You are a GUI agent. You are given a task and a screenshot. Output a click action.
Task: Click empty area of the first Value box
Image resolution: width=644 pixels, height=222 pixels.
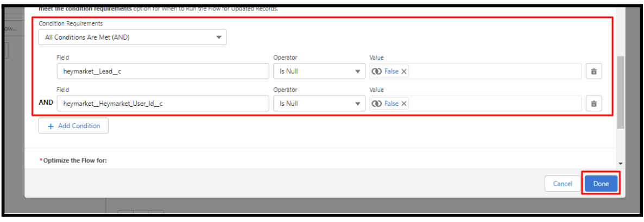(x=495, y=71)
